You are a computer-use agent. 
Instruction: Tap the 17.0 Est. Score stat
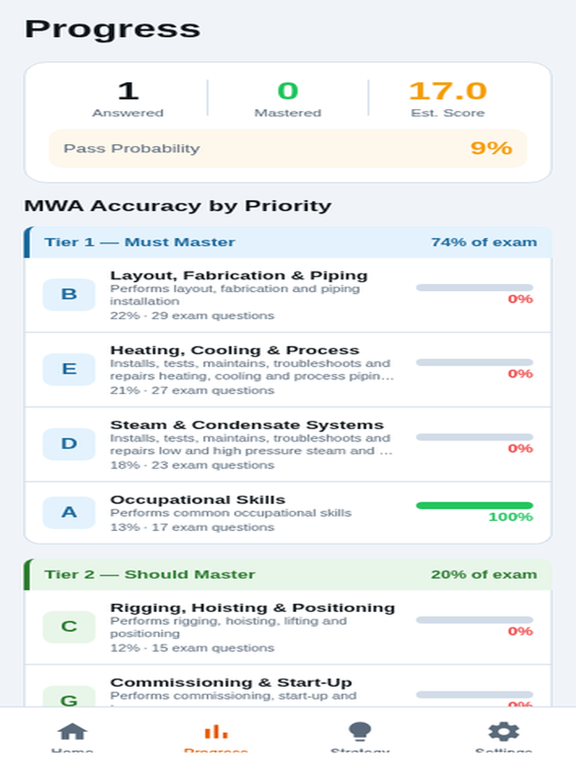pyautogui.click(x=448, y=98)
